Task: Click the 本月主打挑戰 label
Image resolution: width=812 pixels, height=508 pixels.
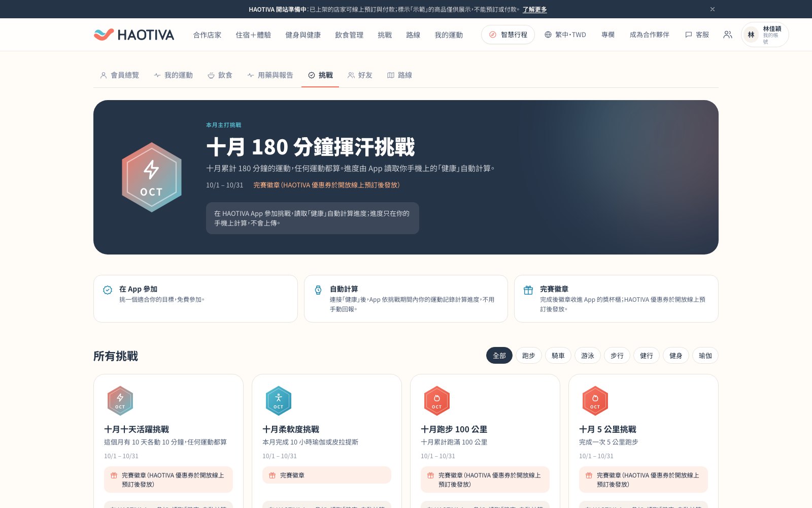Action: tap(224, 125)
